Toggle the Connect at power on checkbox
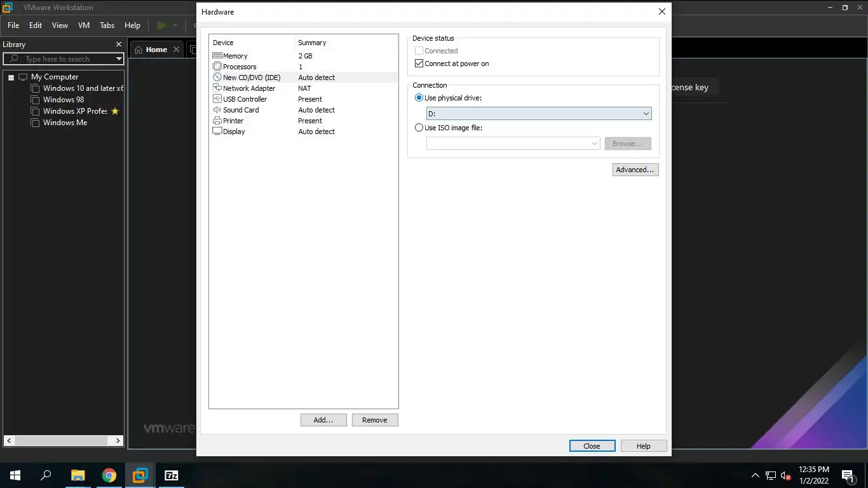This screenshot has width=868, height=488. pos(419,64)
